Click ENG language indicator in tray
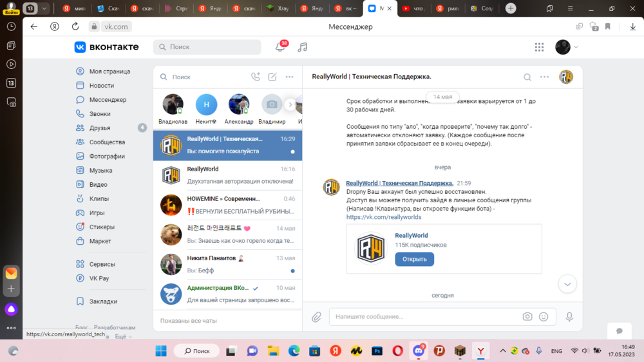This screenshot has height=362, width=644. [556, 351]
